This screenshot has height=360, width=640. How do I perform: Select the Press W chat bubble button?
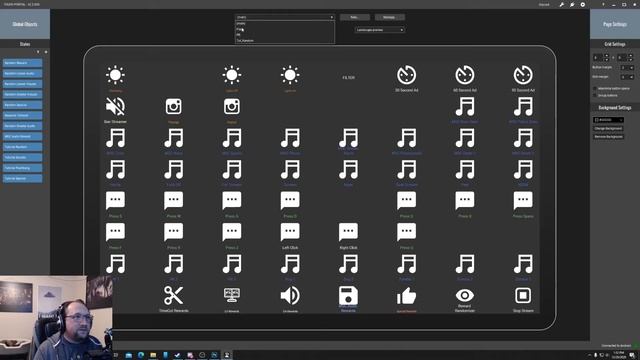click(173, 201)
